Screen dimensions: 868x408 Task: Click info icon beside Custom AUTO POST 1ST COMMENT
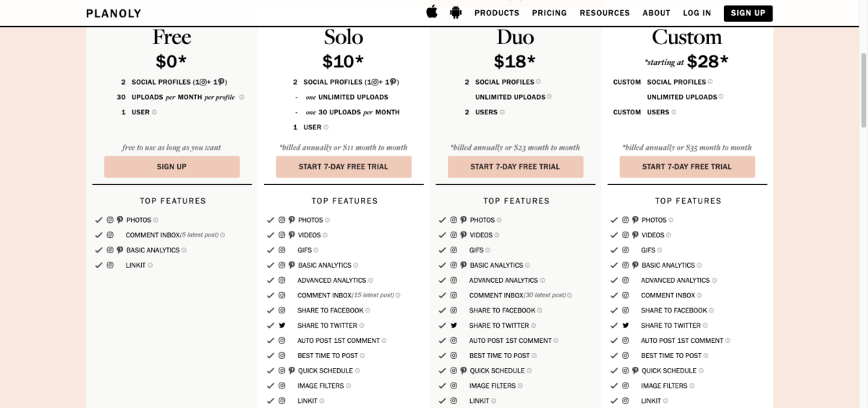728,341
